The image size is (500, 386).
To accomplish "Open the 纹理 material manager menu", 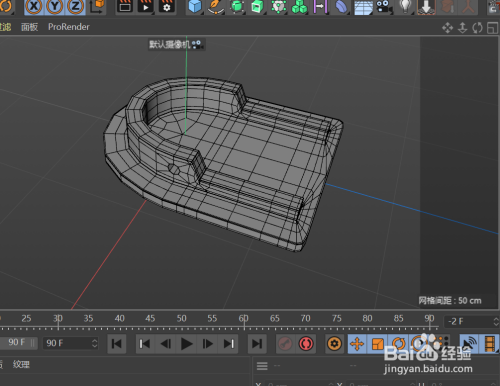I will pyautogui.click(x=21, y=364).
